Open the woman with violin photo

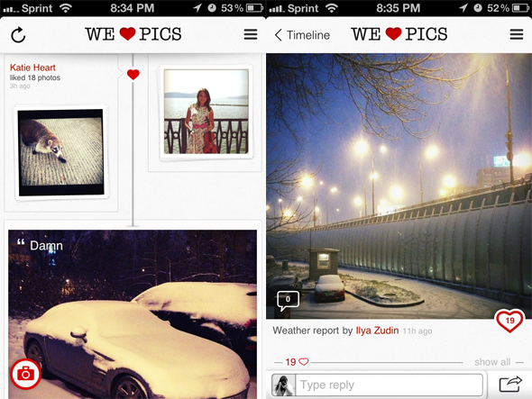pos(206,112)
